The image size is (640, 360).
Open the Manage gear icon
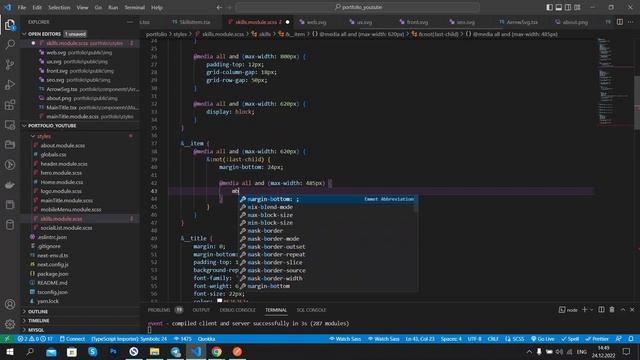10,324
